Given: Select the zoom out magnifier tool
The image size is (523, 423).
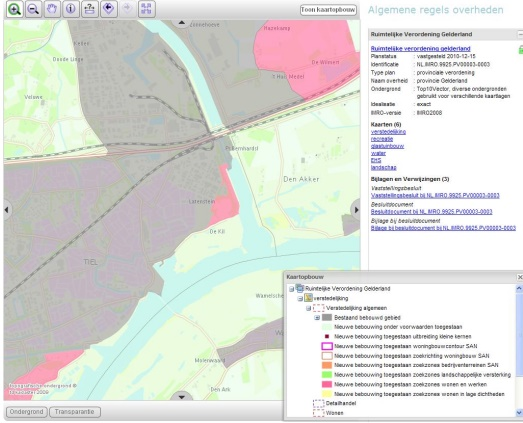Looking at the screenshot, I should click(x=33, y=9).
